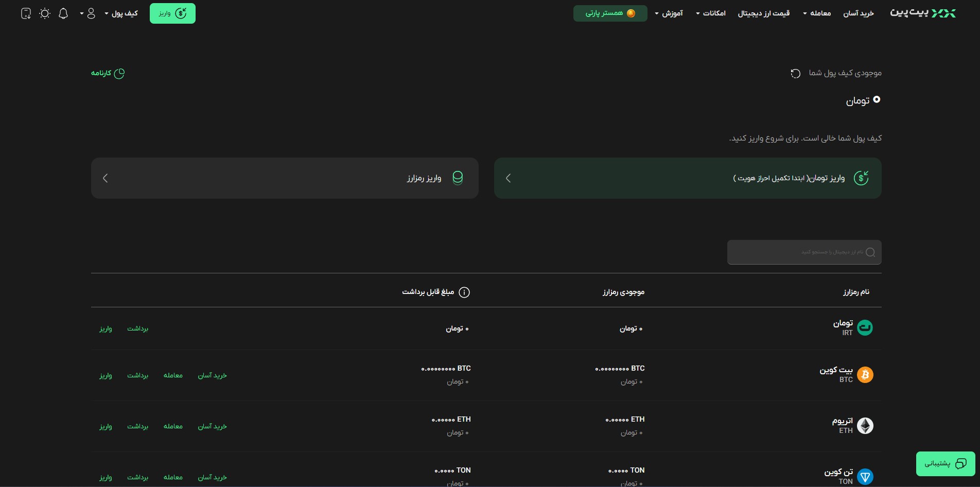Click برداشت in the BTC row
The image size is (980, 487).
pyautogui.click(x=137, y=375)
